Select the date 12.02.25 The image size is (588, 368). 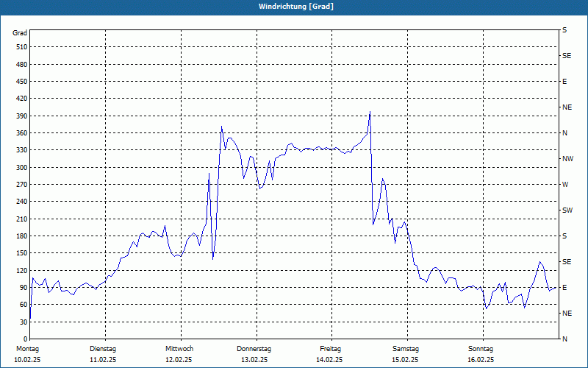point(179,360)
